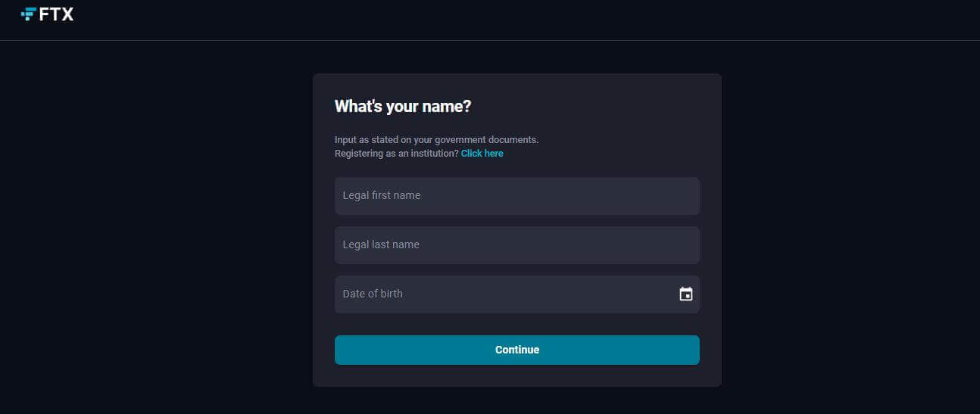Register as an institution instead
The height and width of the screenshot is (414, 980).
click(x=482, y=154)
